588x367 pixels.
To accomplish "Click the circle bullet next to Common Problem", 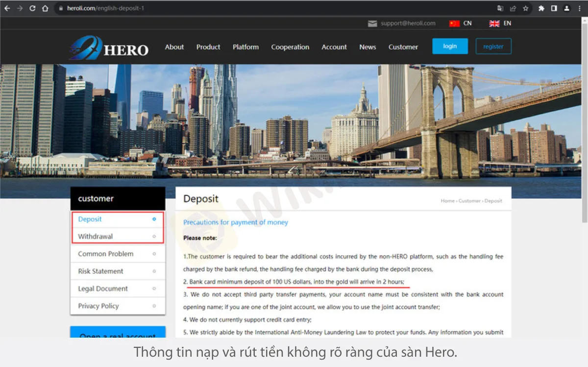I will [x=154, y=254].
